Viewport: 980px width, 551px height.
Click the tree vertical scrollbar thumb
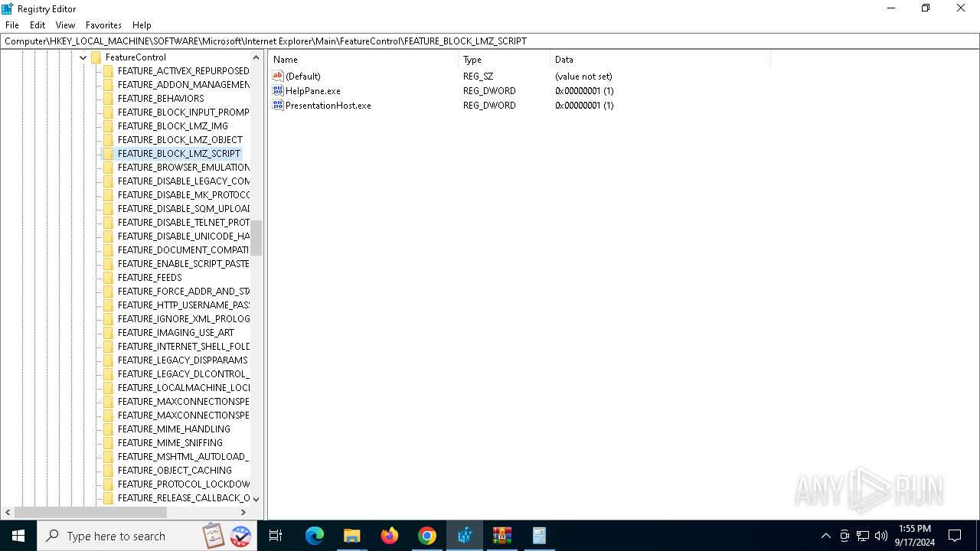(x=256, y=237)
